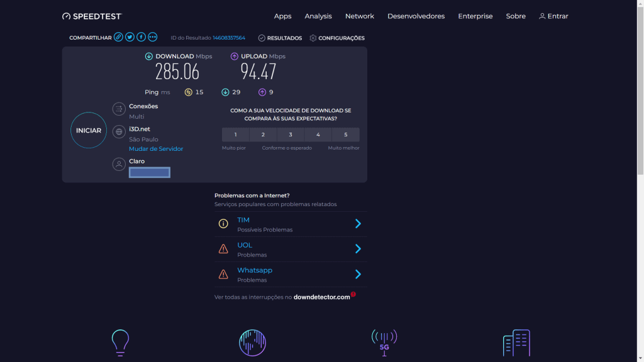Expand TIM outage details chevron

(x=358, y=224)
